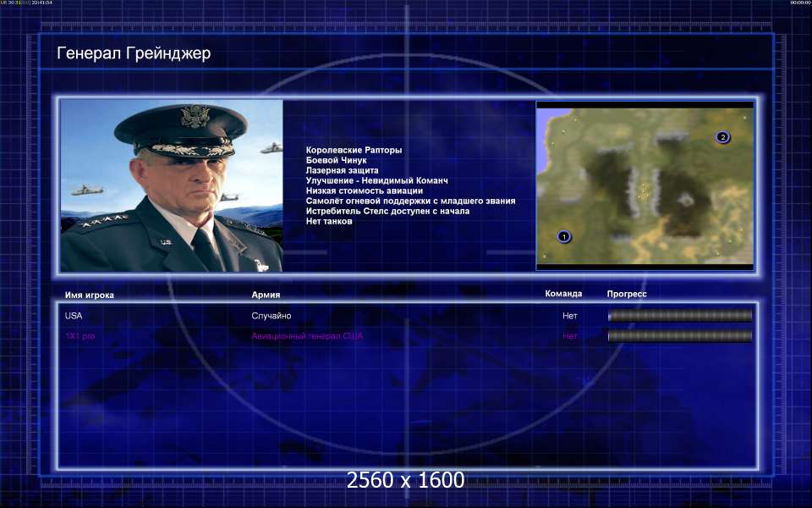Screen dimensions: 812x508
Task: Click the USA player progress bar
Action: (x=680, y=316)
